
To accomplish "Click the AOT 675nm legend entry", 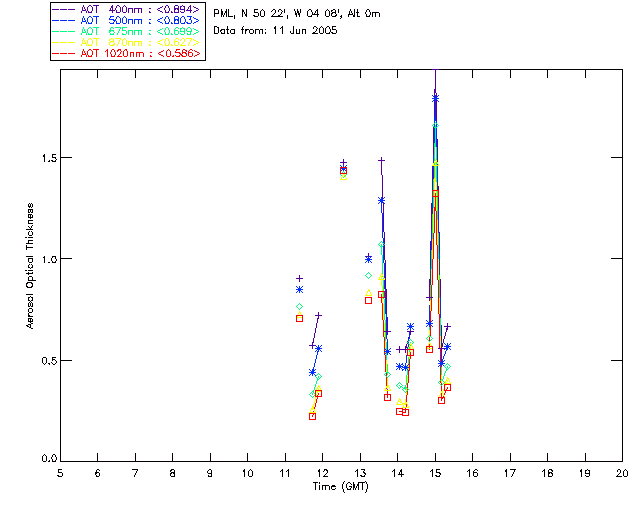I will tap(127, 31).
